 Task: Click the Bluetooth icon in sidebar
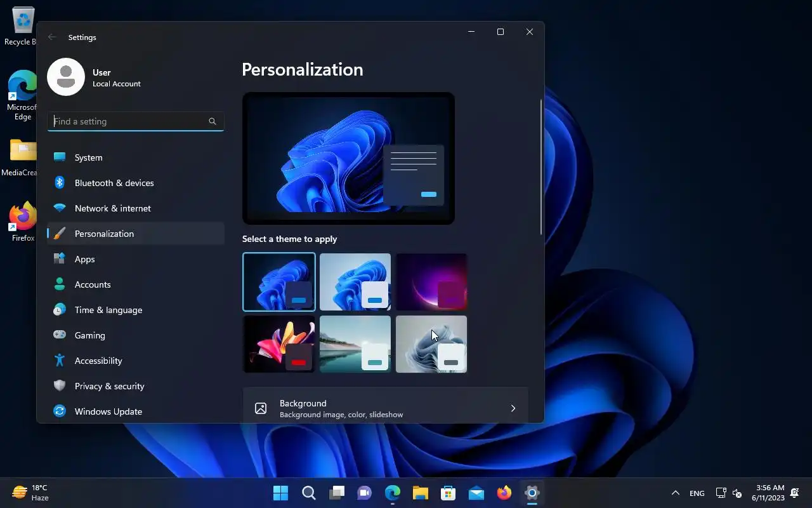point(60,182)
